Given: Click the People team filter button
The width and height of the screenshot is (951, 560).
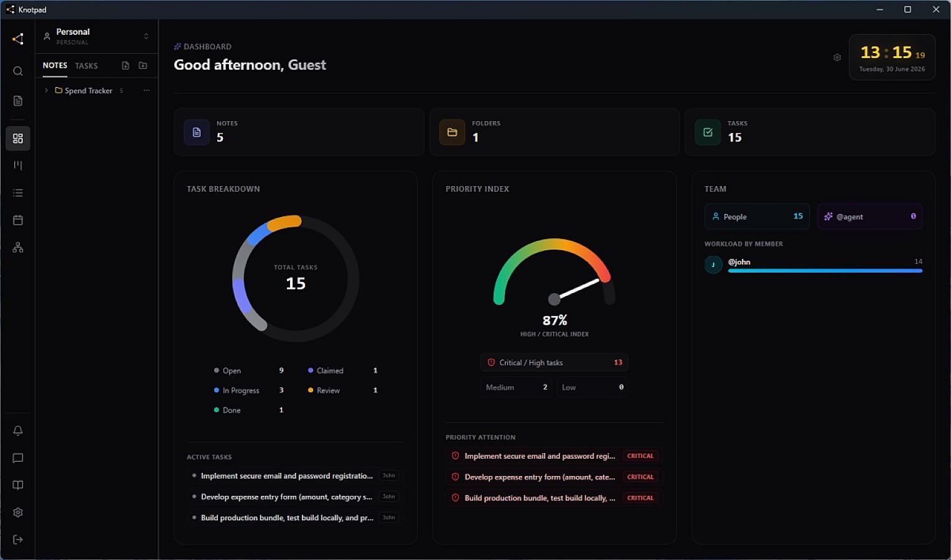Looking at the screenshot, I should tap(757, 217).
